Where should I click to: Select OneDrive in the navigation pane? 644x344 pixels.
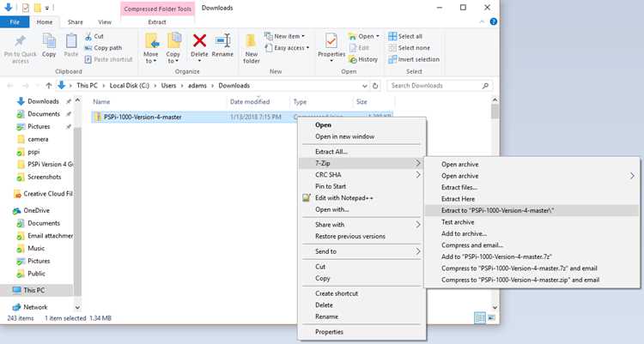click(36, 210)
